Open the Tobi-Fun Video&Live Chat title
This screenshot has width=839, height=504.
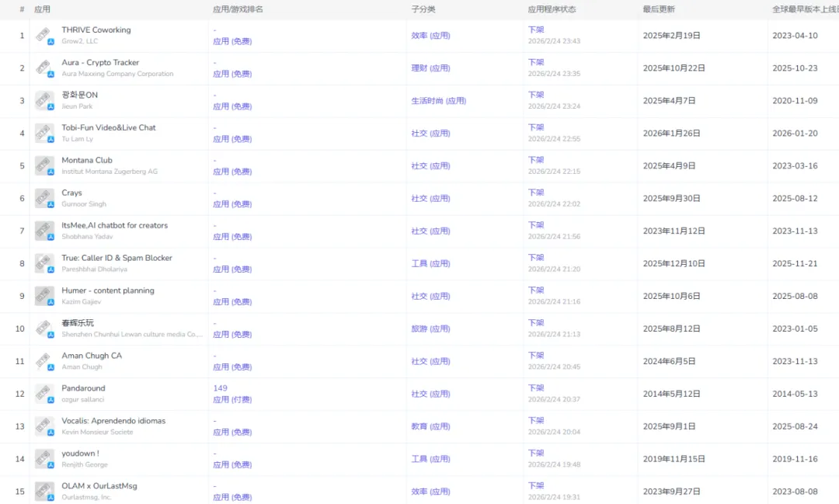[x=109, y=128]
